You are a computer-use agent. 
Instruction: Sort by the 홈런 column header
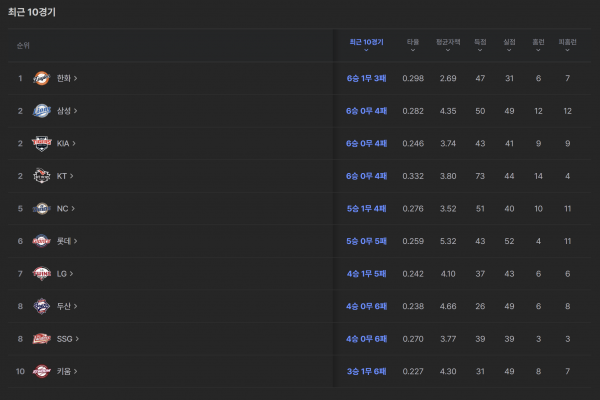(538, 45)
